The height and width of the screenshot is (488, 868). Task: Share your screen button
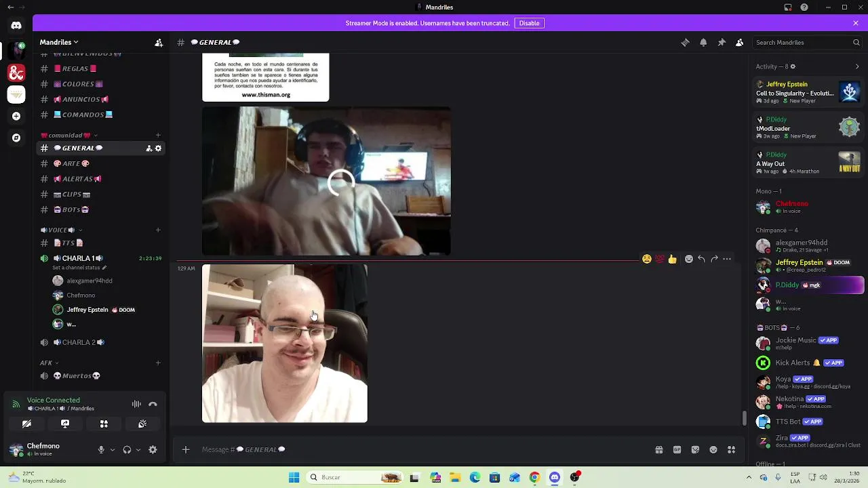click(65, 424)
